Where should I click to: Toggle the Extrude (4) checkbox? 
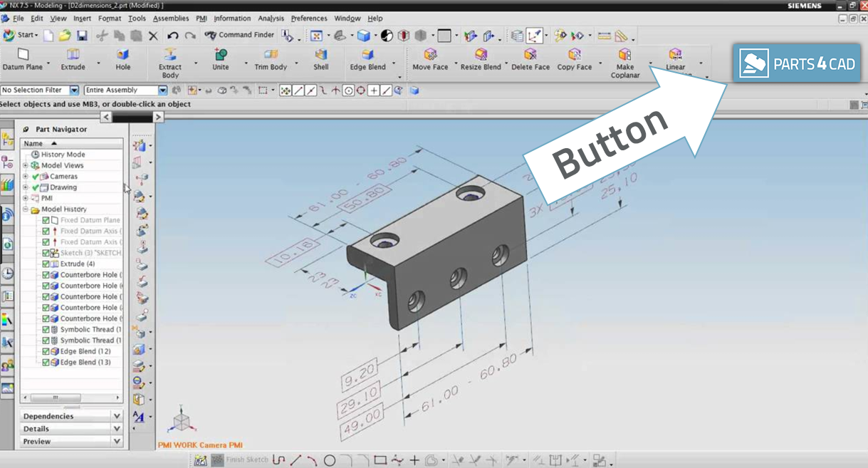tap(46, 264)
